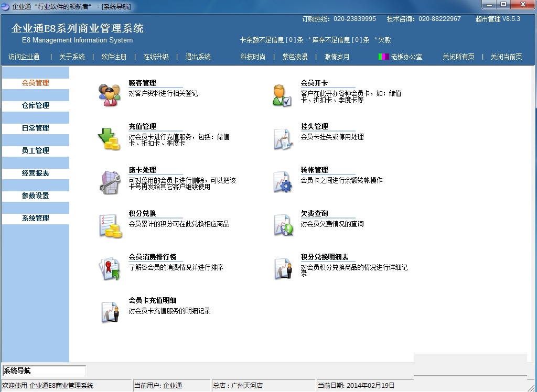Select the 充值管理 recharge management icon
Image resolution: width=537 pixels, height=392 pixels.
pyautogui.click(x=109, y=137)
